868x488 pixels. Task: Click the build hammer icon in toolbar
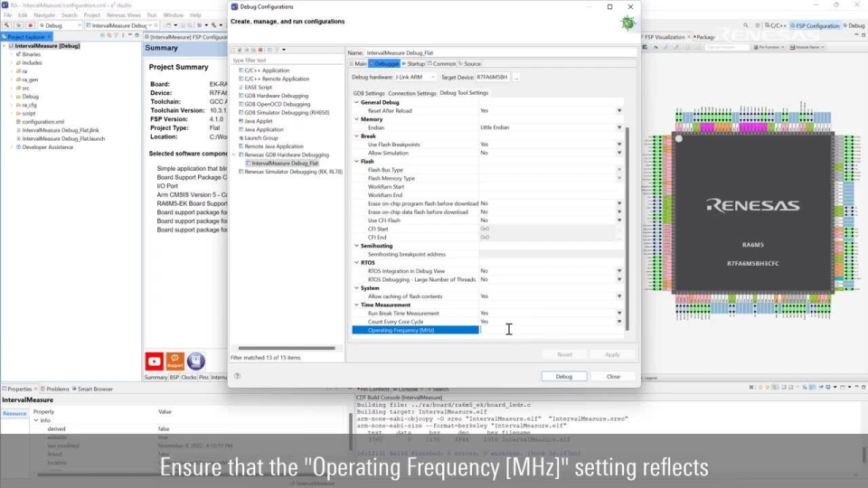click(x=8, y=25)
